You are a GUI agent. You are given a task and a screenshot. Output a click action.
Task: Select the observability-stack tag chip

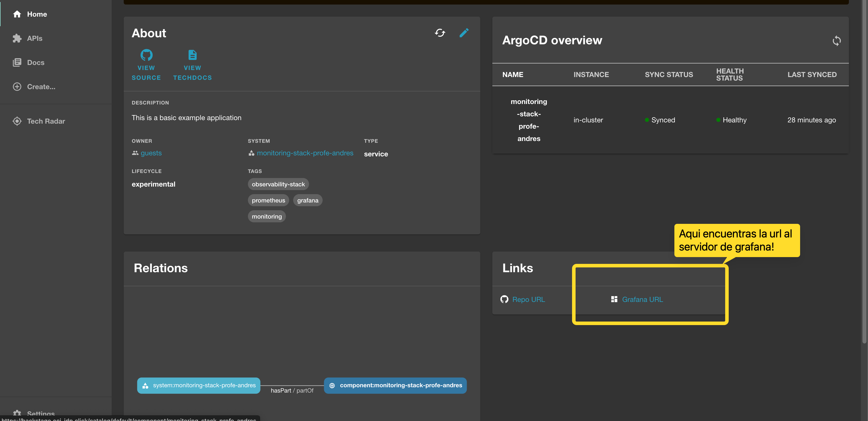click(278, 184)
